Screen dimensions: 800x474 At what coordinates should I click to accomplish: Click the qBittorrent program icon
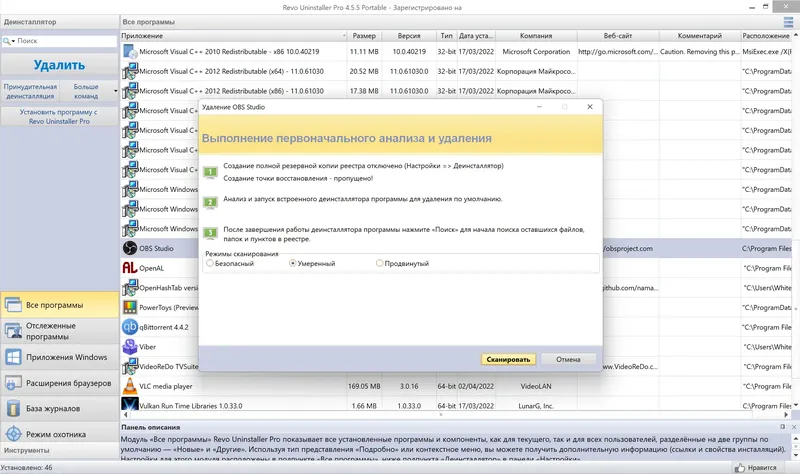pyautogui.click(x=130, y=327)
